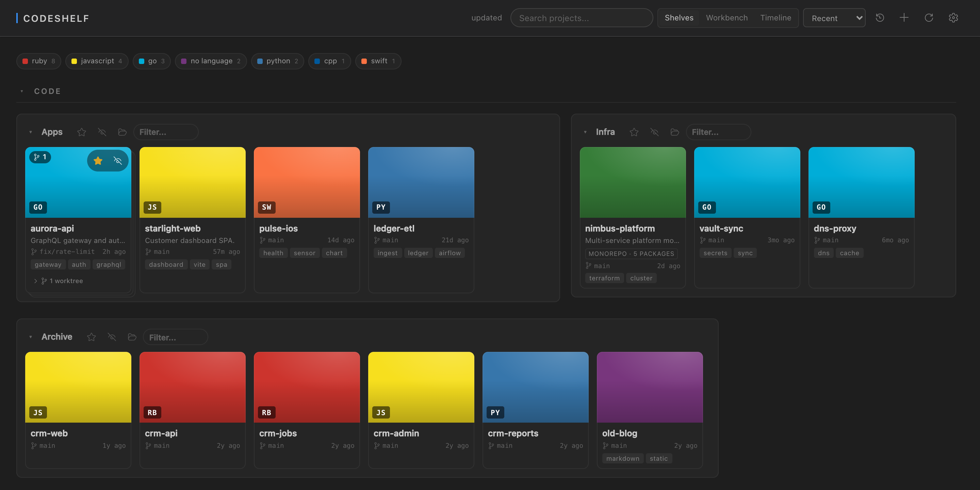Click JS badge on starlight-web card
The height and width of the screenshot is (490, 980).
[x=152, y=207]
